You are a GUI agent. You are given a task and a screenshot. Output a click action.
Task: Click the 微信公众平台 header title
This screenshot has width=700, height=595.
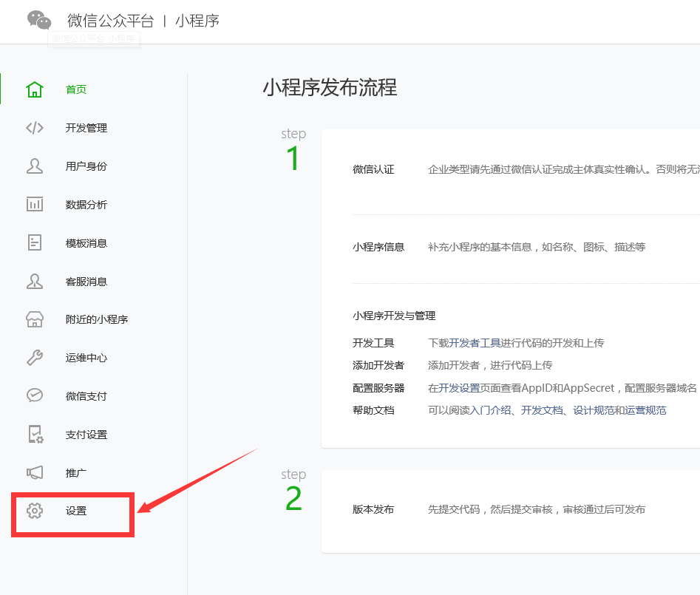[x=111, y=21]
